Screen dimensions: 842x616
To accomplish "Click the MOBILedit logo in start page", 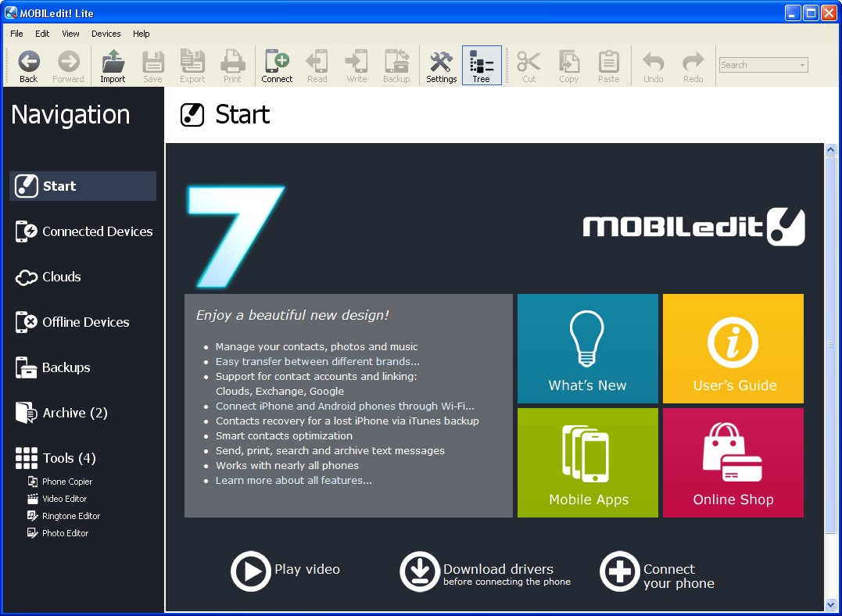I will [693, 227].
